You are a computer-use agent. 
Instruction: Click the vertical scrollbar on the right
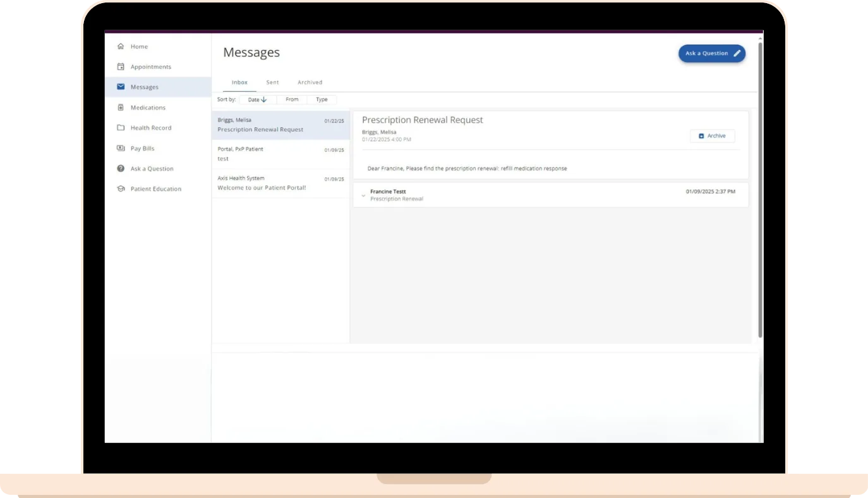click(x=760, y=190)
